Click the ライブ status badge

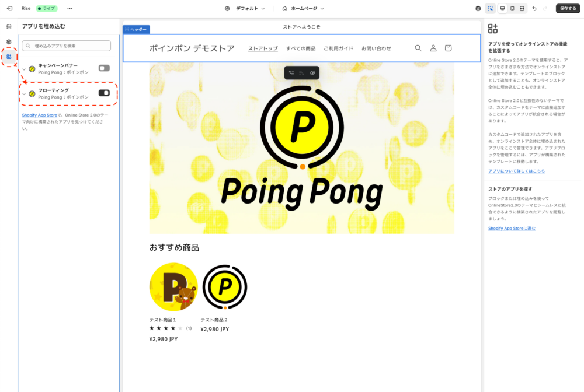pos(47,8)
